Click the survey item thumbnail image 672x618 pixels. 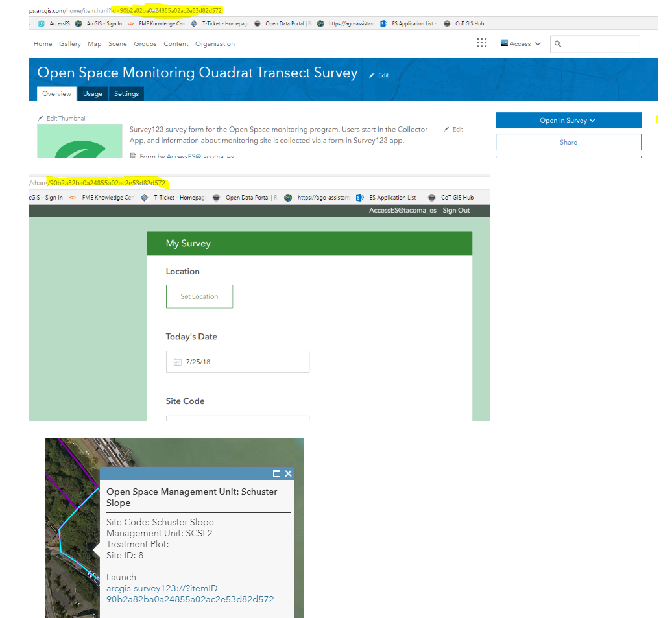click(x=80, y=141)
